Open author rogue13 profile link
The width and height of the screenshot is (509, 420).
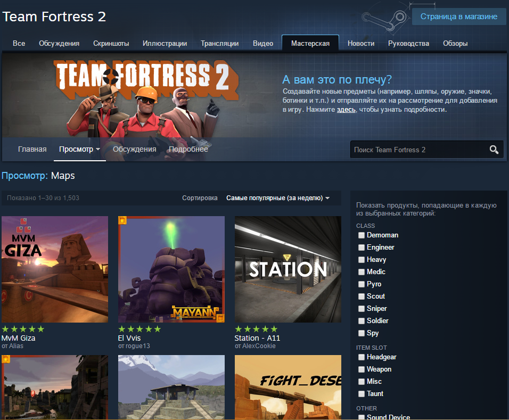tap(138, 346)
